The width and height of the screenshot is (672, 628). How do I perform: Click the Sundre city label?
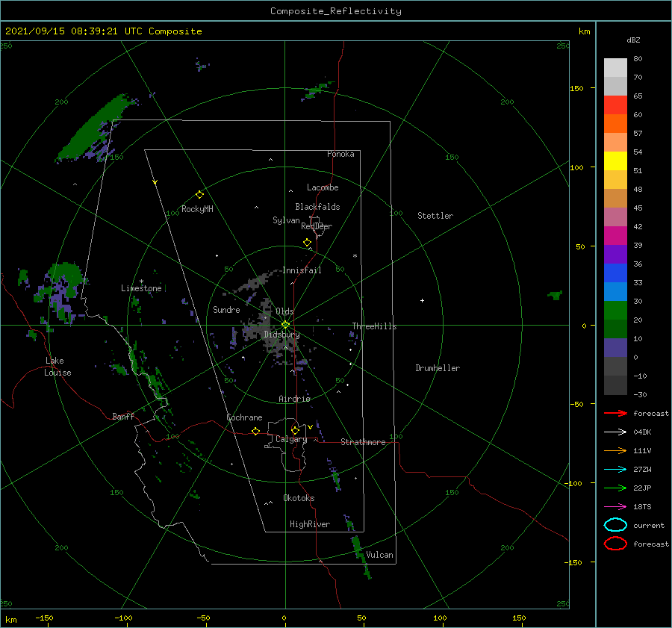tap(226, 309)
